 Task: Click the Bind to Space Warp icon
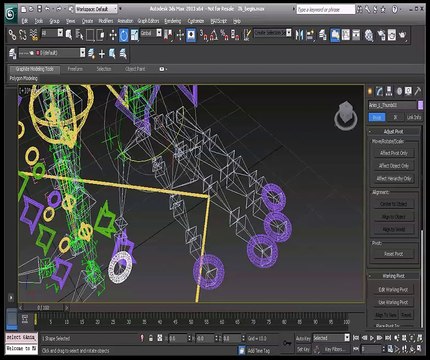pos(33,35)
